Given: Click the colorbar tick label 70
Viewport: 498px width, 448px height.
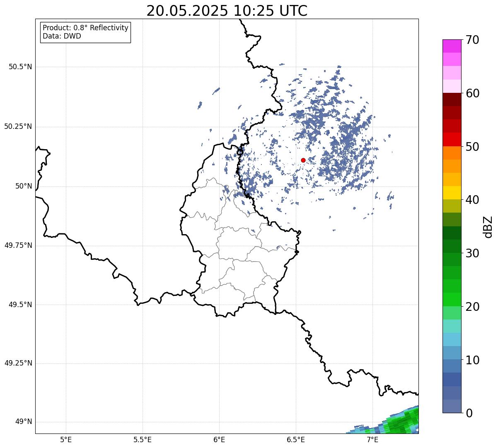Looking at the screenshot, I should [472, 40].
